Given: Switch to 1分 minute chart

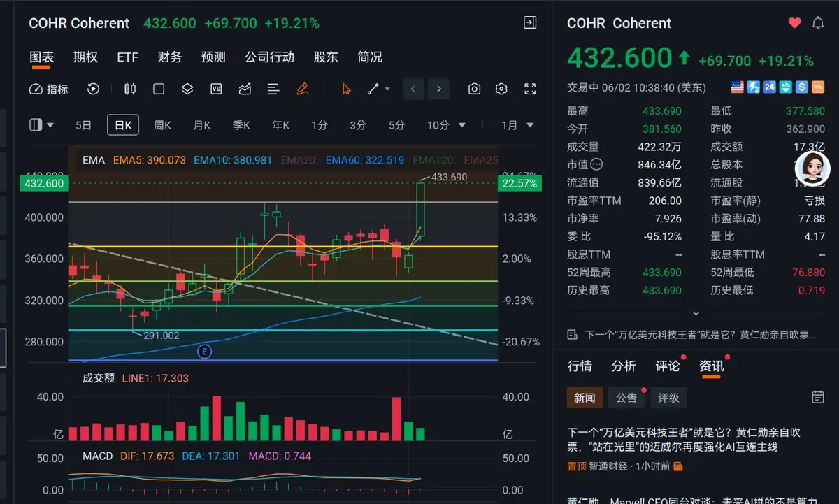Looking at the screenshot, I should [x=320, y=125].
